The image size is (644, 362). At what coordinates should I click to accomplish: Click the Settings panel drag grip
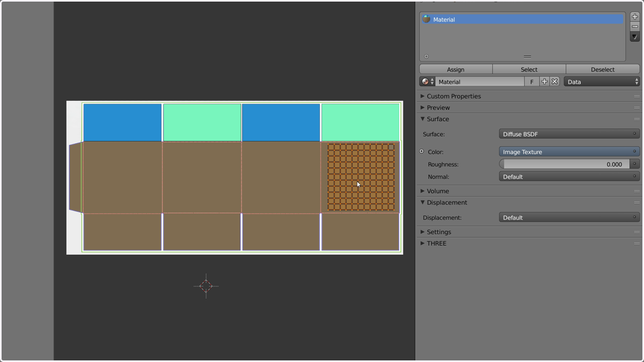point(636,232)
